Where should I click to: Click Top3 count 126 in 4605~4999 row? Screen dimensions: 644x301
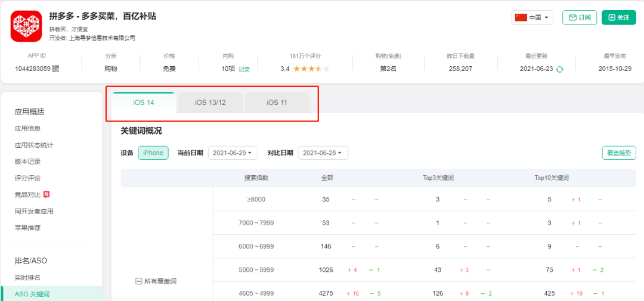point(438,294)
